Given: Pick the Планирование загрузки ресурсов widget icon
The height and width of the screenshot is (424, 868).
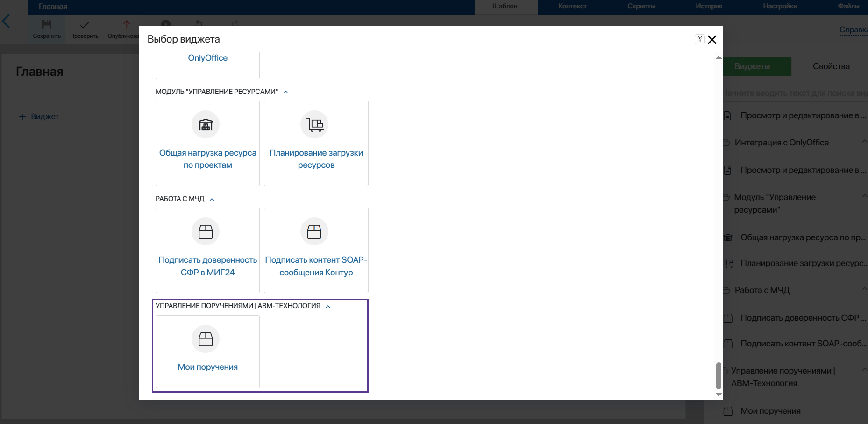Looking at the screenshot, I should click(x=314, y=124).
